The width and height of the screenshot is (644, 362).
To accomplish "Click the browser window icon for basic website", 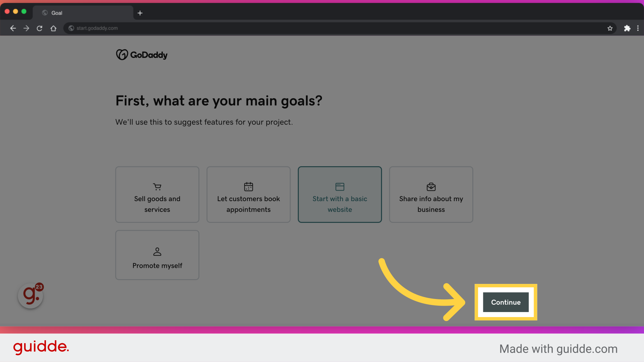I will click(340, 187).
